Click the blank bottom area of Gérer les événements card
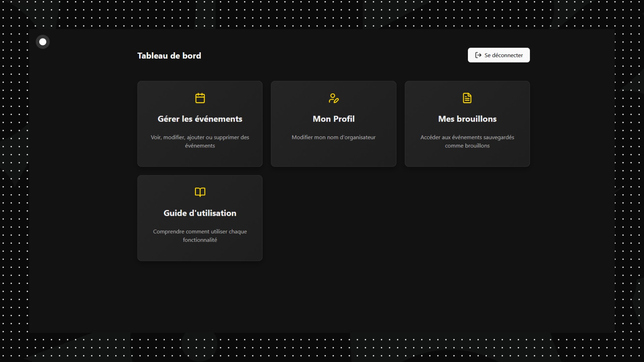 200,158
